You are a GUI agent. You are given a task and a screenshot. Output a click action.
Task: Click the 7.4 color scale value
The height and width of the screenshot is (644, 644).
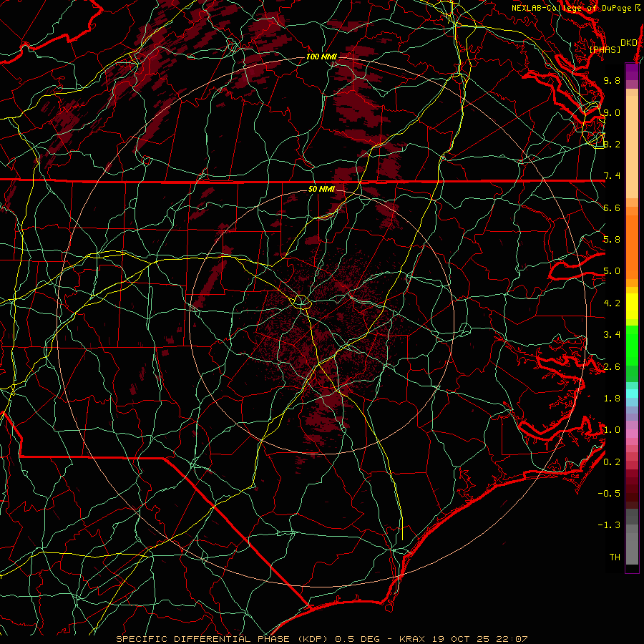point(612,176)
